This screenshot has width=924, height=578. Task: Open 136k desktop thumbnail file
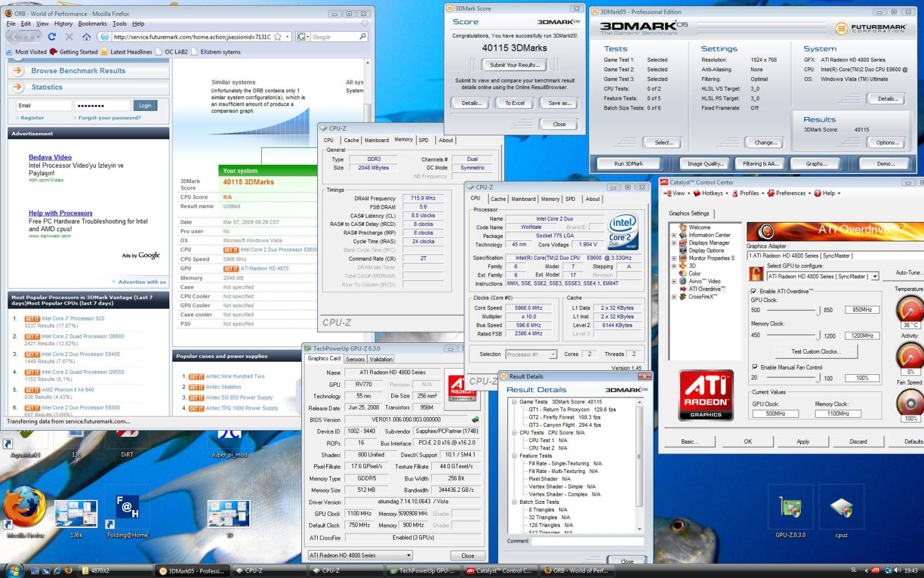pos(76,518)
